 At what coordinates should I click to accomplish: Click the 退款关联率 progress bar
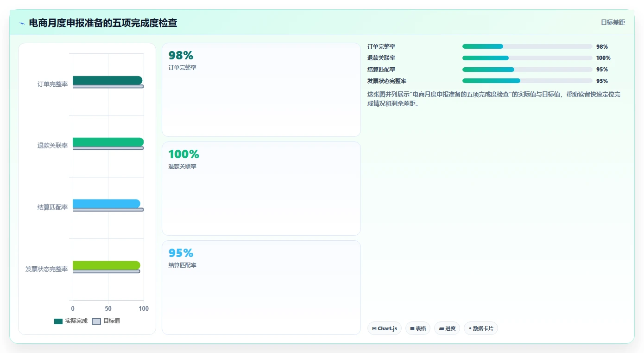click(527, 58)
